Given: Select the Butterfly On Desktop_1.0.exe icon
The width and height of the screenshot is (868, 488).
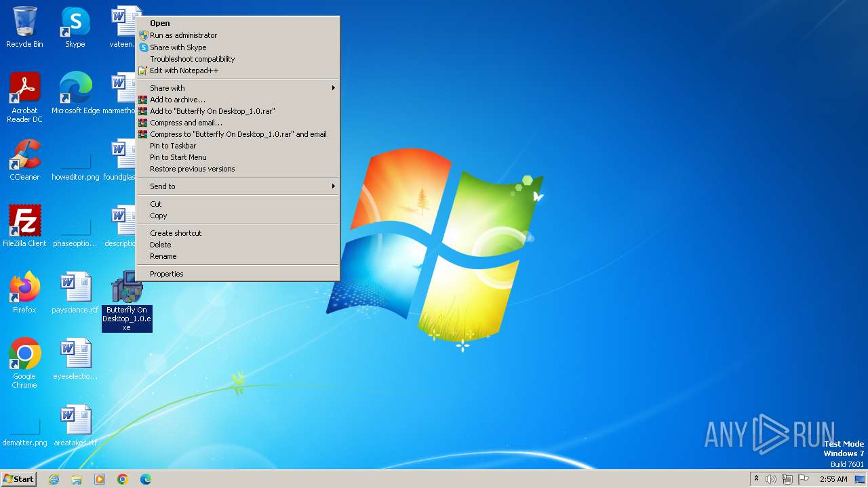Looking at the screenshot, I should (x=127, y=301).
